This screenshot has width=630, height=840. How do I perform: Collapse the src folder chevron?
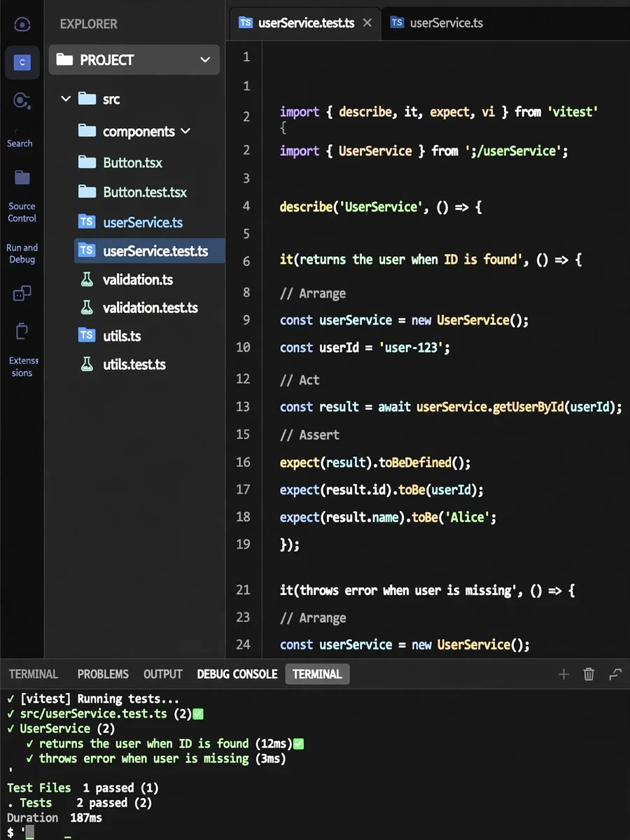pos(66,99)
